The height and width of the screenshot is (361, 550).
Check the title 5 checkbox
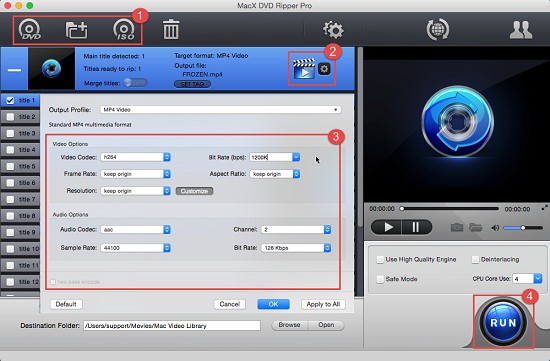click(x=10, y=166)
